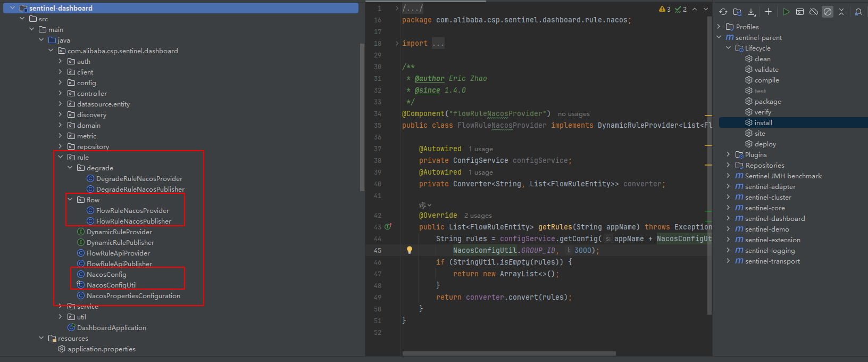Unfold the collapsed import block

[x=397, y=43]
